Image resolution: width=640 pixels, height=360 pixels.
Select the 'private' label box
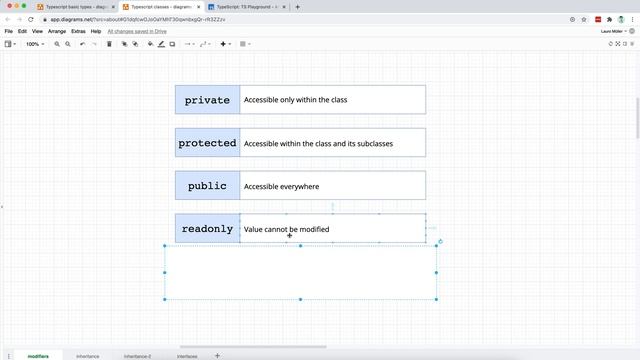tap(207, 100)
